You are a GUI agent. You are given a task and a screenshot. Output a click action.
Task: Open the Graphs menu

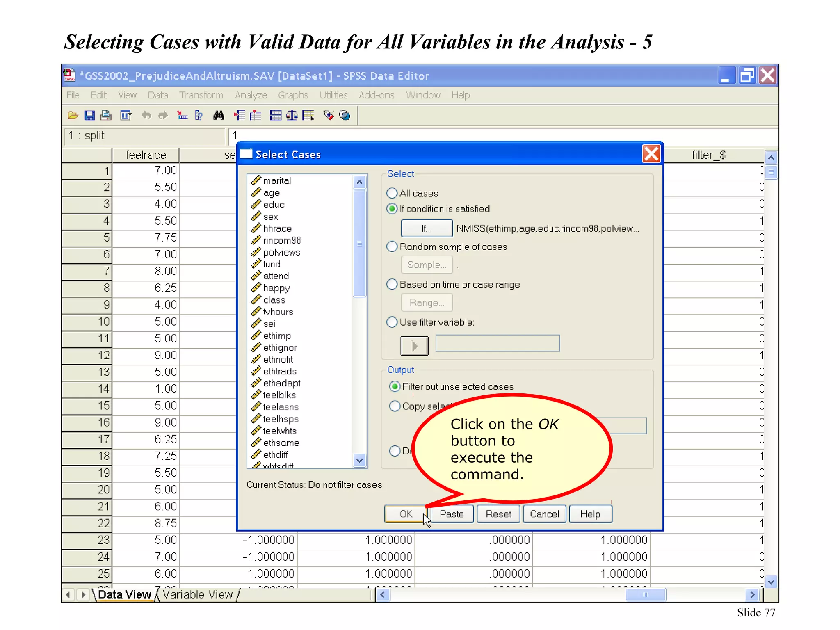pos(293,95)
